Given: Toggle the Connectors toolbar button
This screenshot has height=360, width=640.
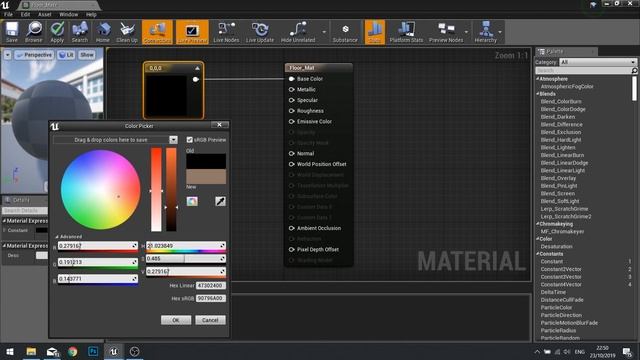Looking at the screenshot, I should pos(157,32).
